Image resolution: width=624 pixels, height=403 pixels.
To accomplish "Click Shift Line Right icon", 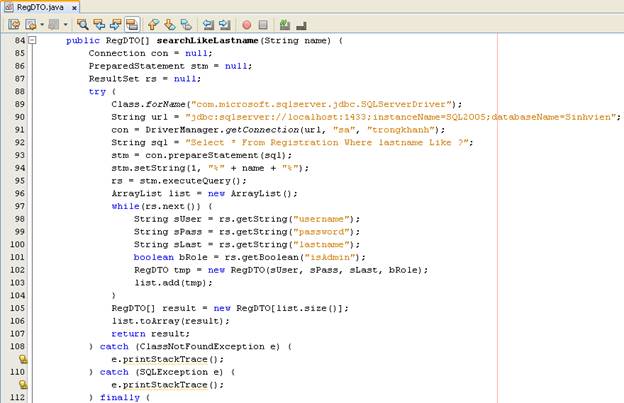I will pyautogui.click(x=224, y=25).
